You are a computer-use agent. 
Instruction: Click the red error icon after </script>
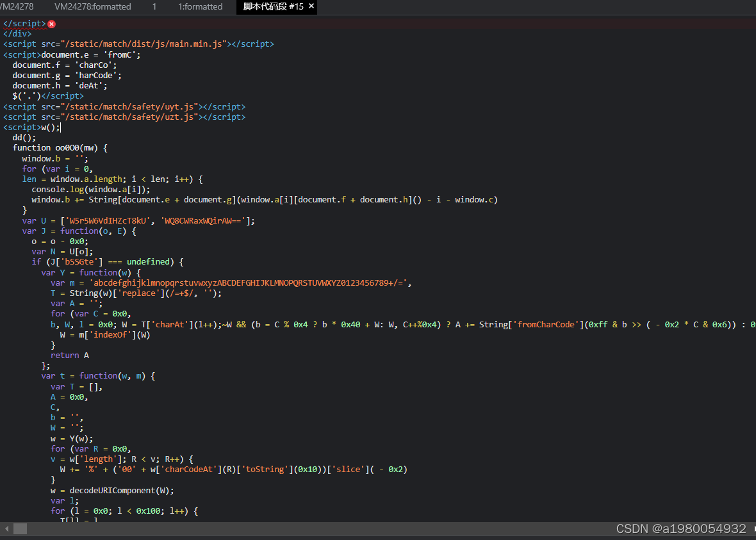point(52,24)
